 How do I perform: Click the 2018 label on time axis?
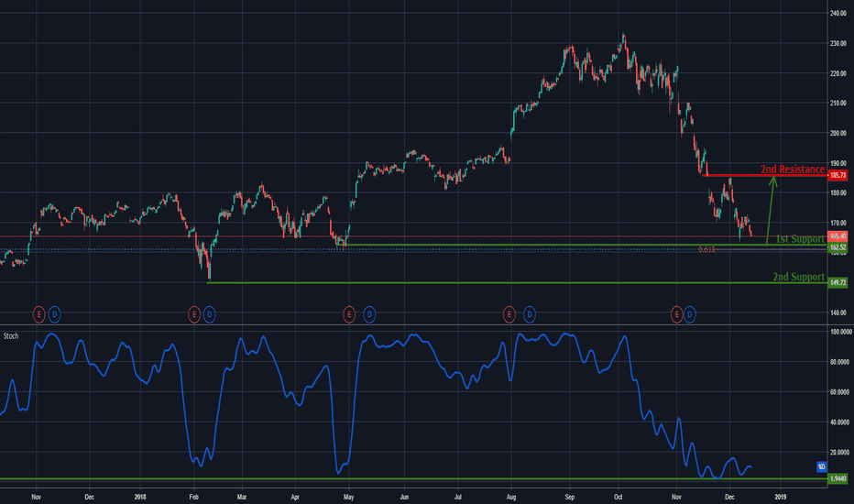[140, 497]
